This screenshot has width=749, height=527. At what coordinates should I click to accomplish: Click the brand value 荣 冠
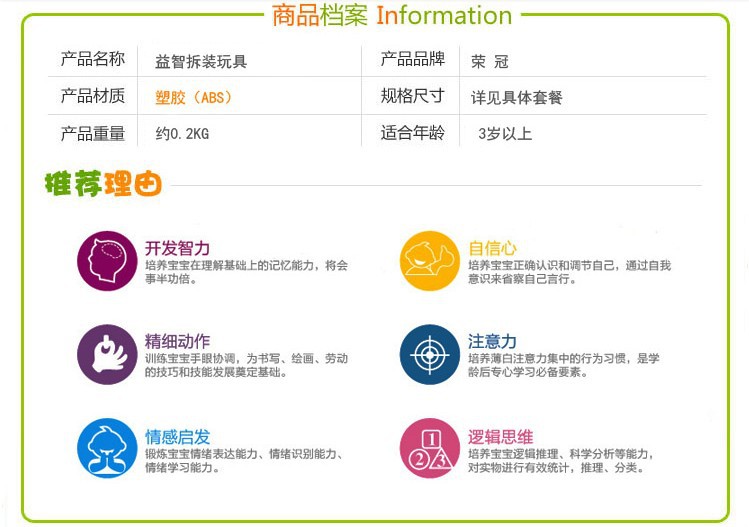(x=490, y=62)
